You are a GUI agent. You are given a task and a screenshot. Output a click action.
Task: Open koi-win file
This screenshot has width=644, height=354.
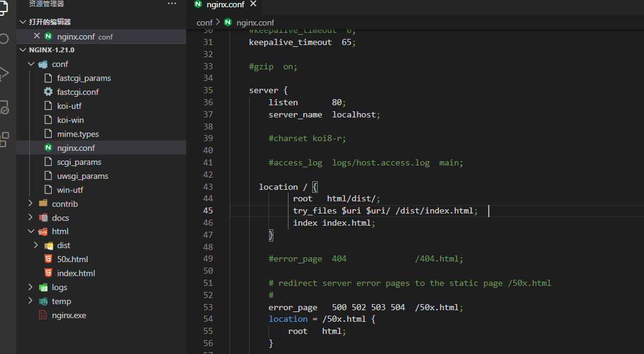coord(70,120)
